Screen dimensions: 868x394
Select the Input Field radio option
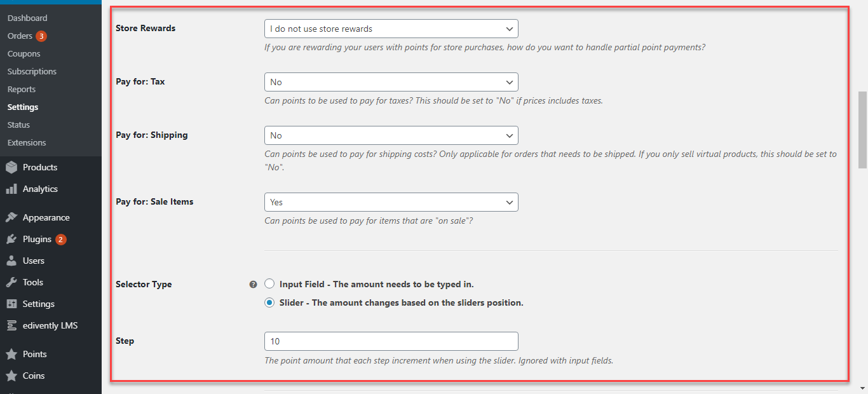(269, 284)
